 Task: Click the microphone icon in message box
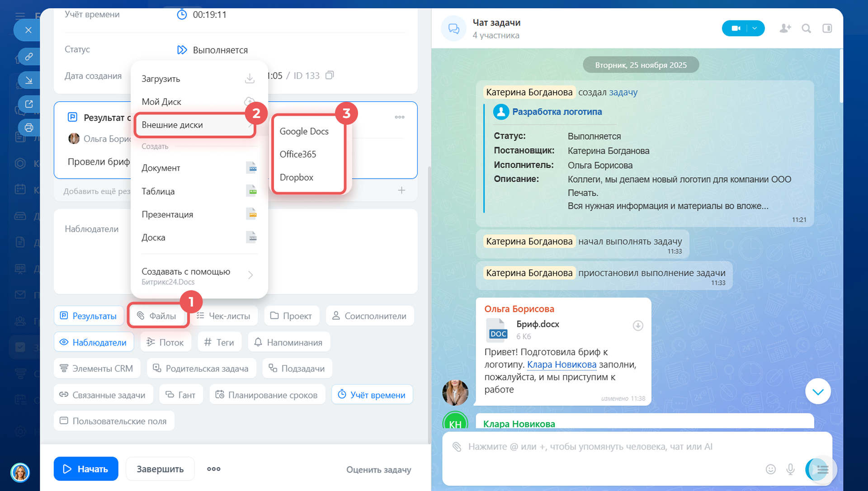click(790, 469)
